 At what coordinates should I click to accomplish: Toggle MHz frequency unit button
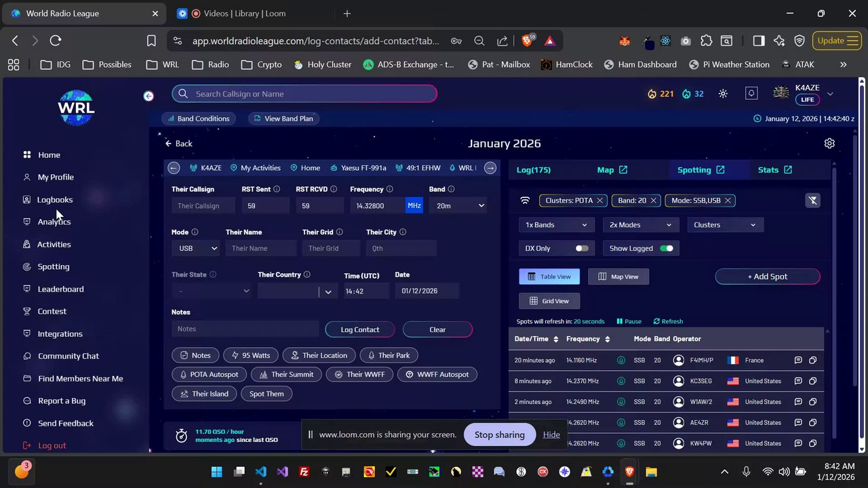pos(414,205)
